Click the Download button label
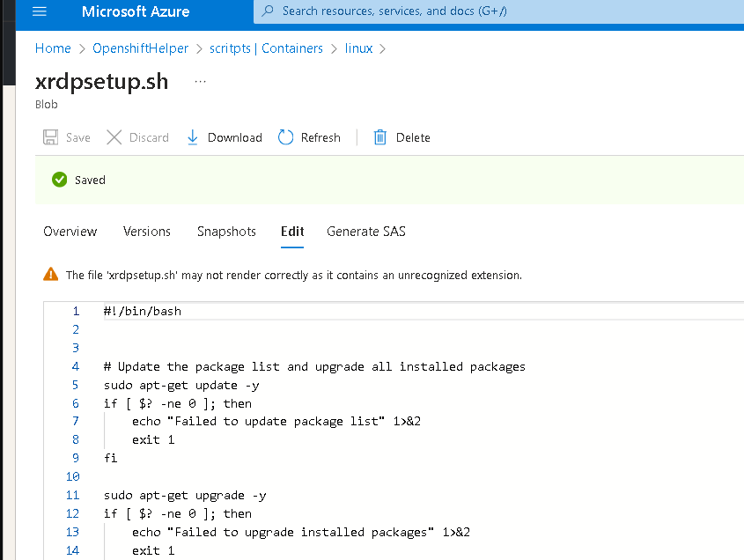The height and width of the screenshot is (560, 744). [235, 137]
